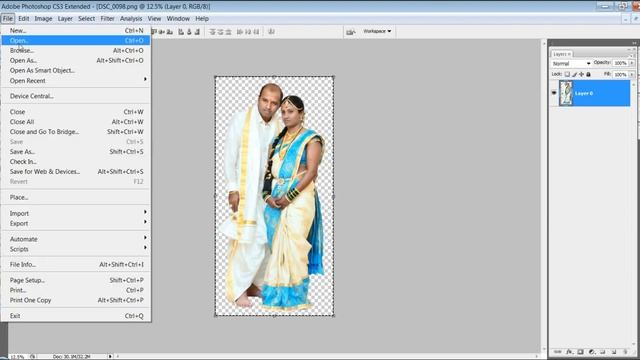Hide Layer 0 using the eye icon
640x360 pixels.
pos(554,93)
